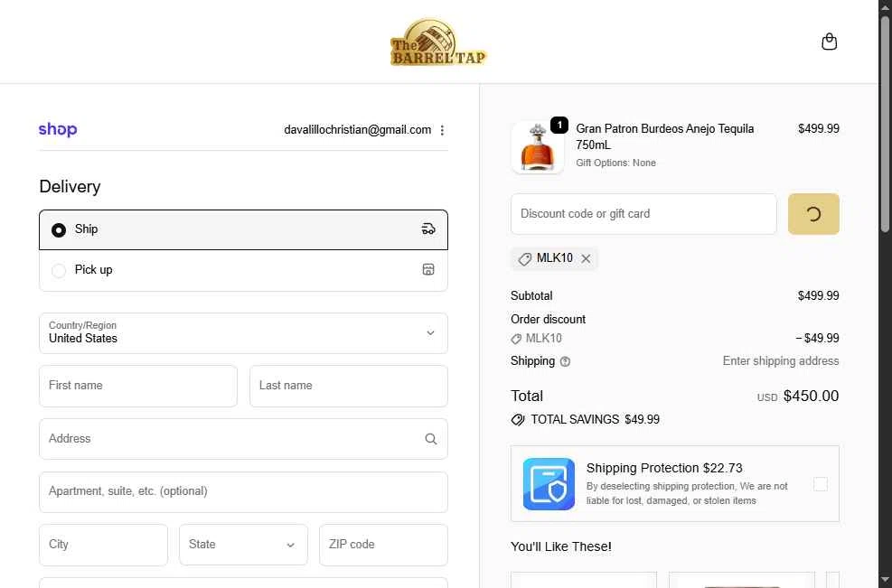Remove the MLK10 discount code tag
Viewport: 892px width, 588px height.
click(586, 258)
